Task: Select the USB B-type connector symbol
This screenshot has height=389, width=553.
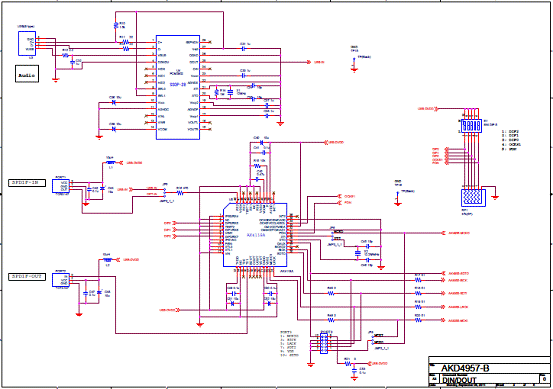Action: click(27, 43)
